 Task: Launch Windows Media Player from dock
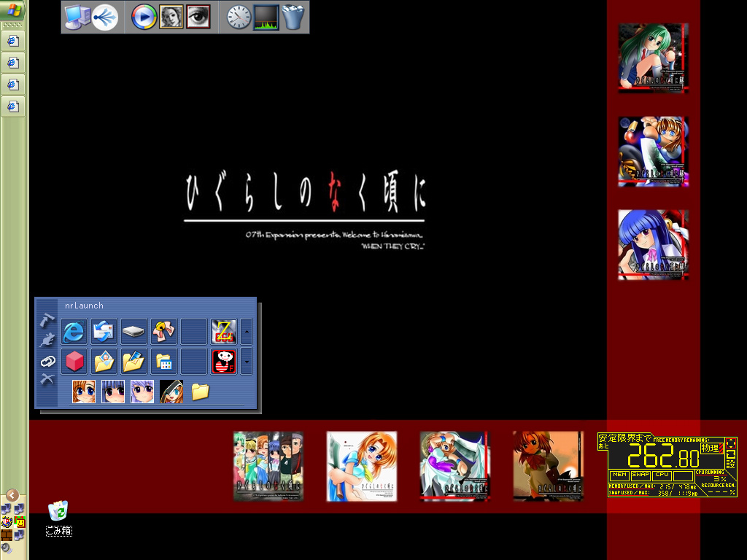(x=144, y=17)
